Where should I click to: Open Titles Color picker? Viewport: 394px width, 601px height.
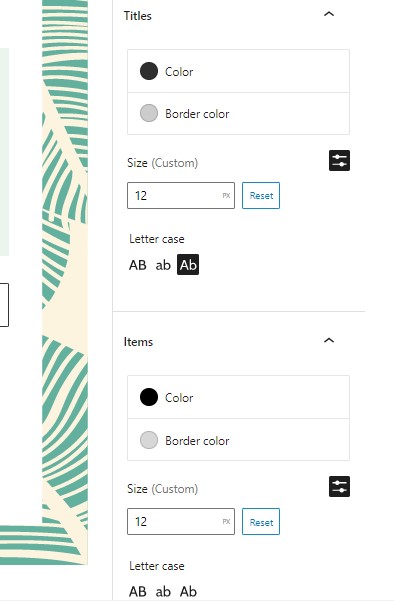[x=238, y=71]
